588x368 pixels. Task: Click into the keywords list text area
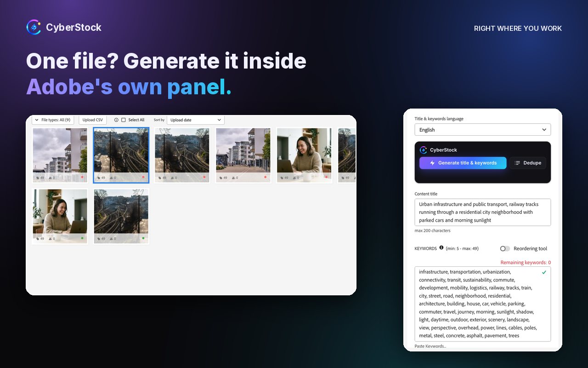[482, 304]
